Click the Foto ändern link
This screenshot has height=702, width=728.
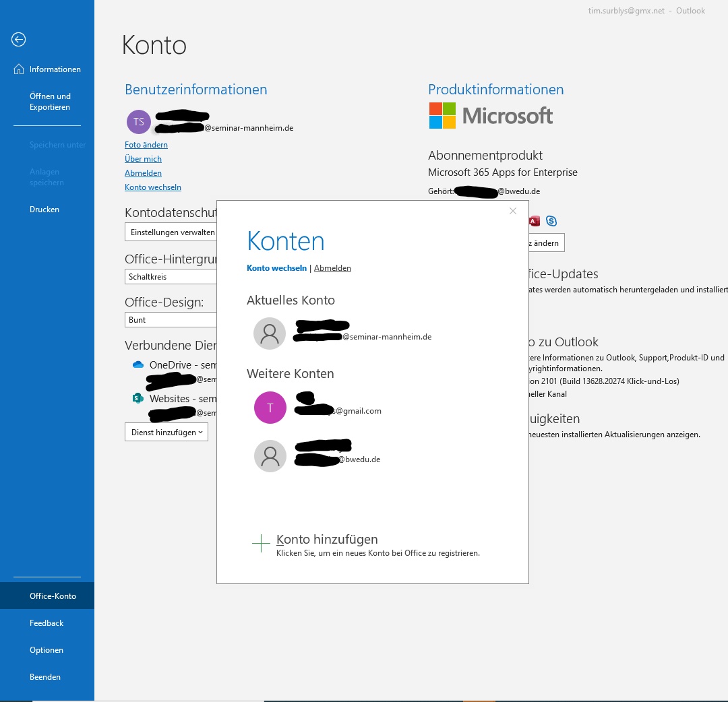pyautogui.click(x=146, y=145)
